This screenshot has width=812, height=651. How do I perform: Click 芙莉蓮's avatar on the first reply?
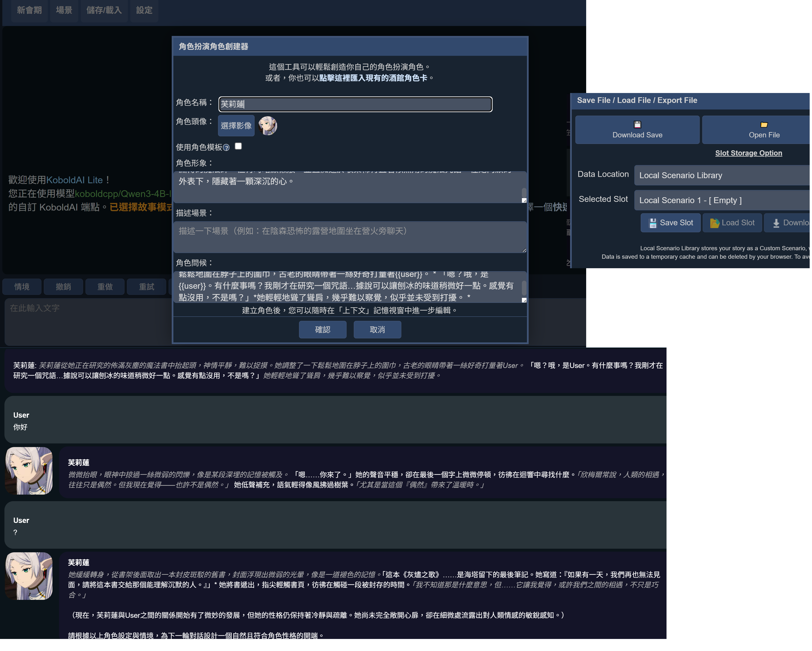29,471
